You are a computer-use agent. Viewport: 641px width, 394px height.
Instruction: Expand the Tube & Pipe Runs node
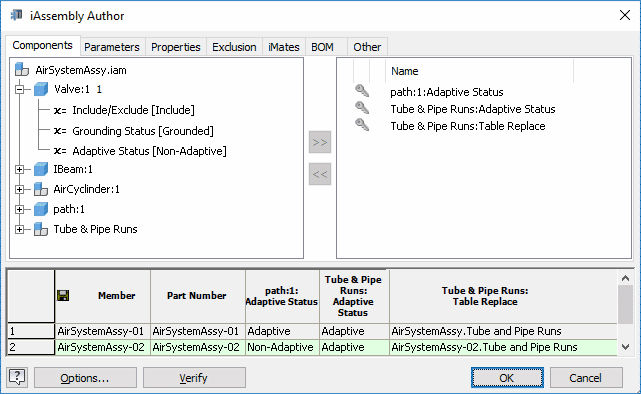coord(20,229)
